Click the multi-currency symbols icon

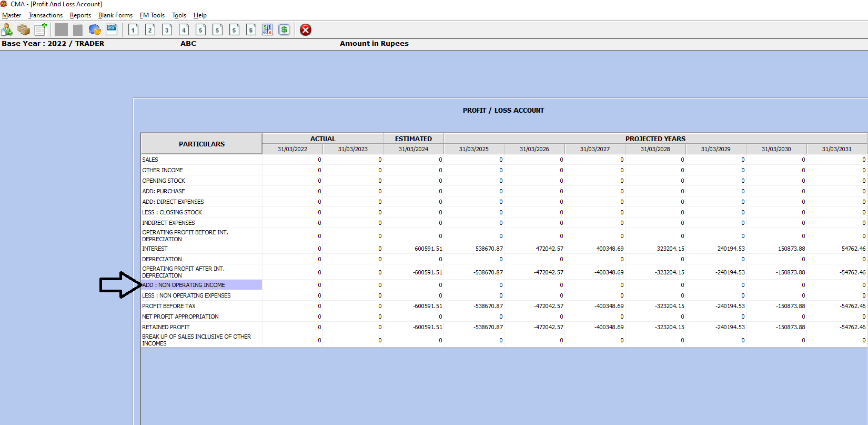click(267, 29)
